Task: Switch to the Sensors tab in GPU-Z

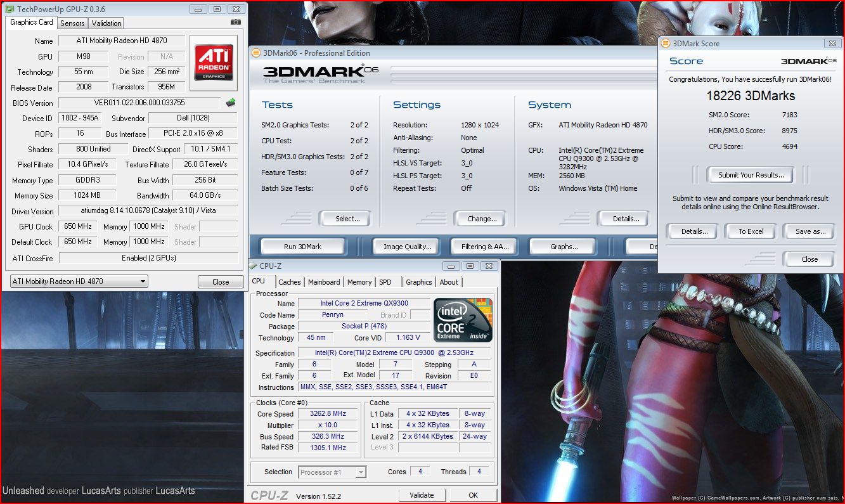Action: pyautogui.click(x=72, y=23)
